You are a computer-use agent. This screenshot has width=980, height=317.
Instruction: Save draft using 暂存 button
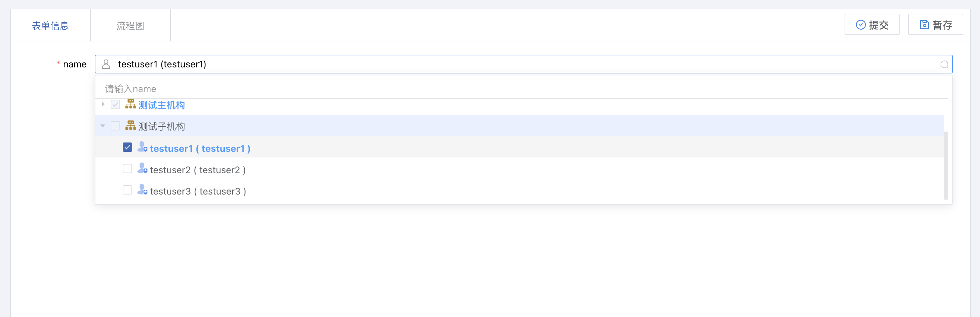[935, 25]
